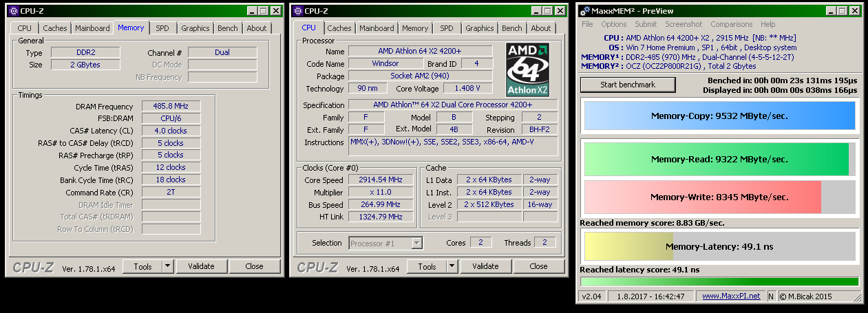Click Tools button in the Memory window
The width and height of the screenshot is (868, 313).
point(142,266)
